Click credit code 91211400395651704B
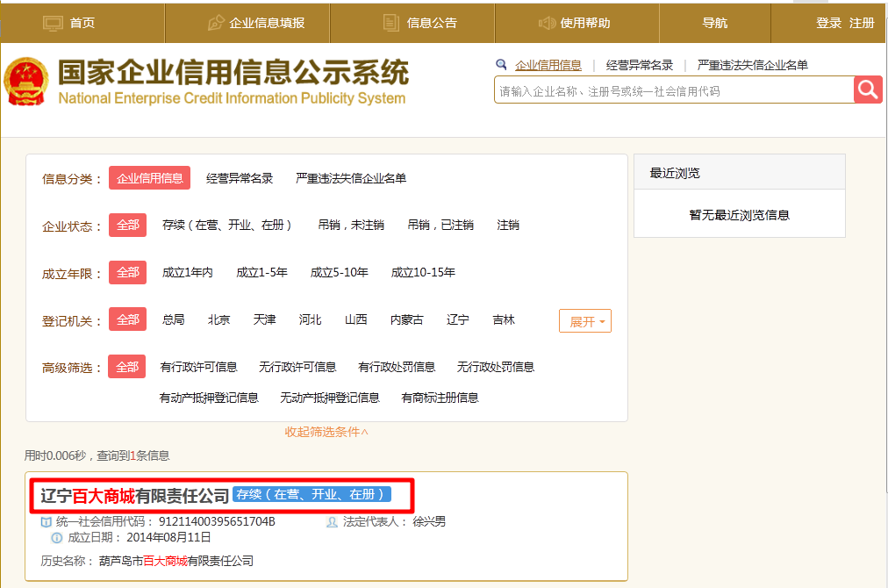Image resolution: width=888 pixels, height=588 pixels. (x=217, y=521)
